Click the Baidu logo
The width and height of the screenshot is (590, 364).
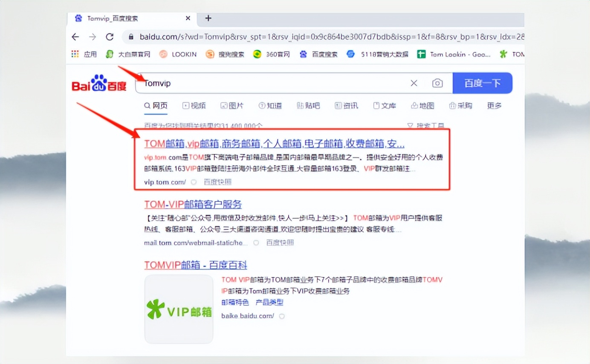tap(99, 83)
